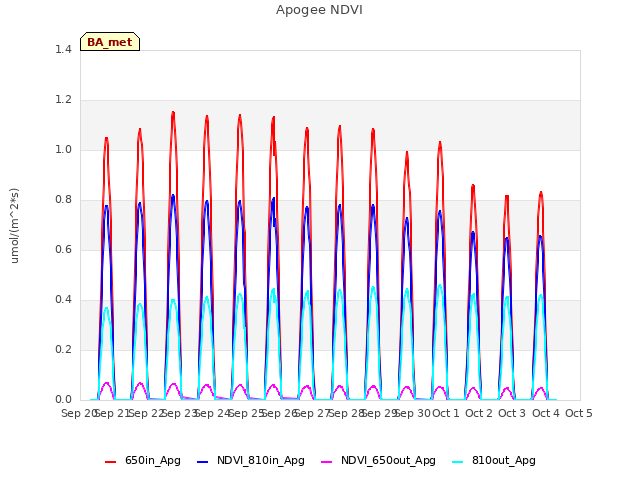640x480 pixels.
Task: Click the Sep 30 x-axis label
Action: click(x=413, y=413)
